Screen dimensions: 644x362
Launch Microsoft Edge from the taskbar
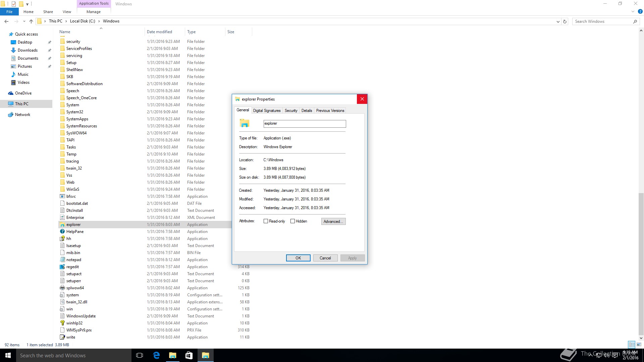point(156,355)
